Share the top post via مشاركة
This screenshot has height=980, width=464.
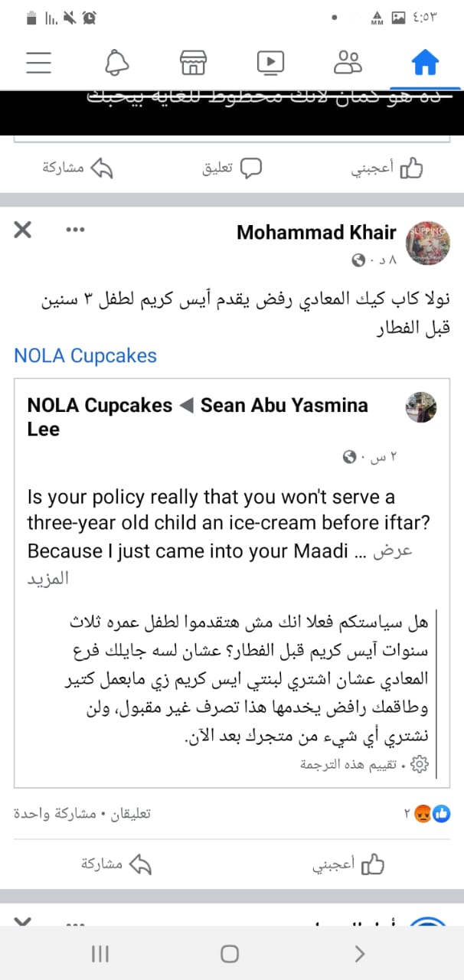pos(77,168)
